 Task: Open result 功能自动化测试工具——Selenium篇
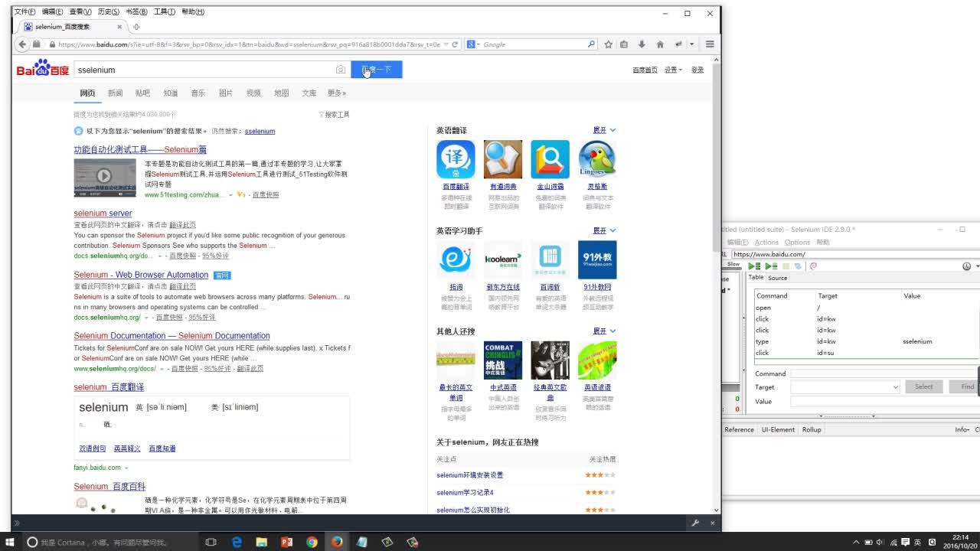point(140,149)
